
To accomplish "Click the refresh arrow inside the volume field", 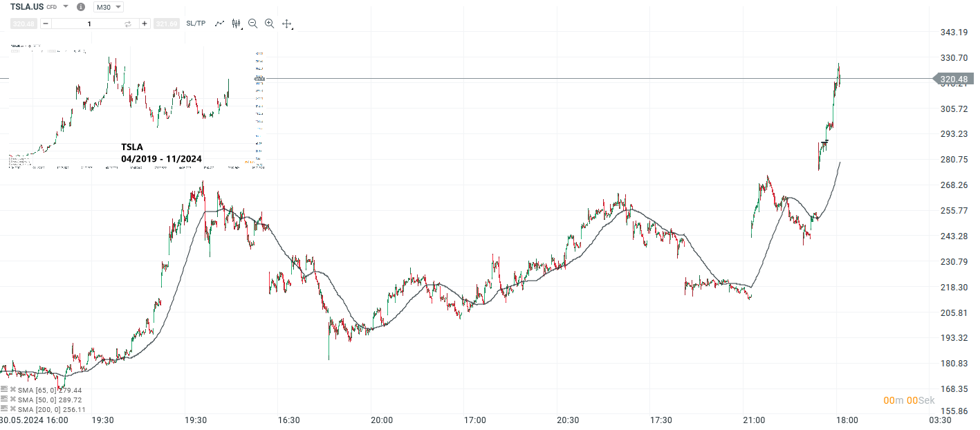I will 127,23.
